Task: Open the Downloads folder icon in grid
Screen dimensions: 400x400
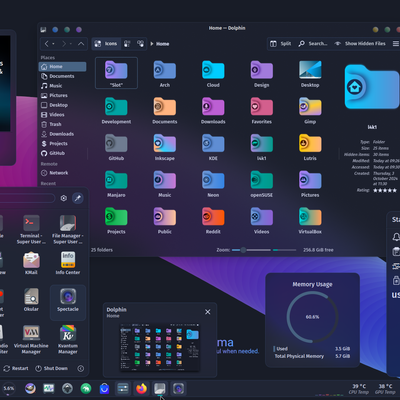Action: [213, 111]
